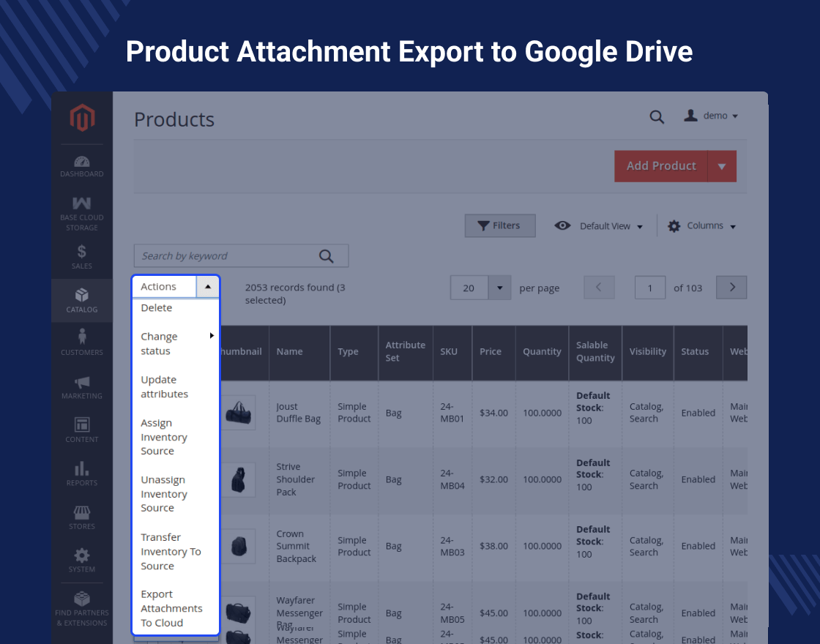The height and width of the screenshot is (644, 820).
Task: Expand the Add Product split arrow
Action: [x=722, y=166]
